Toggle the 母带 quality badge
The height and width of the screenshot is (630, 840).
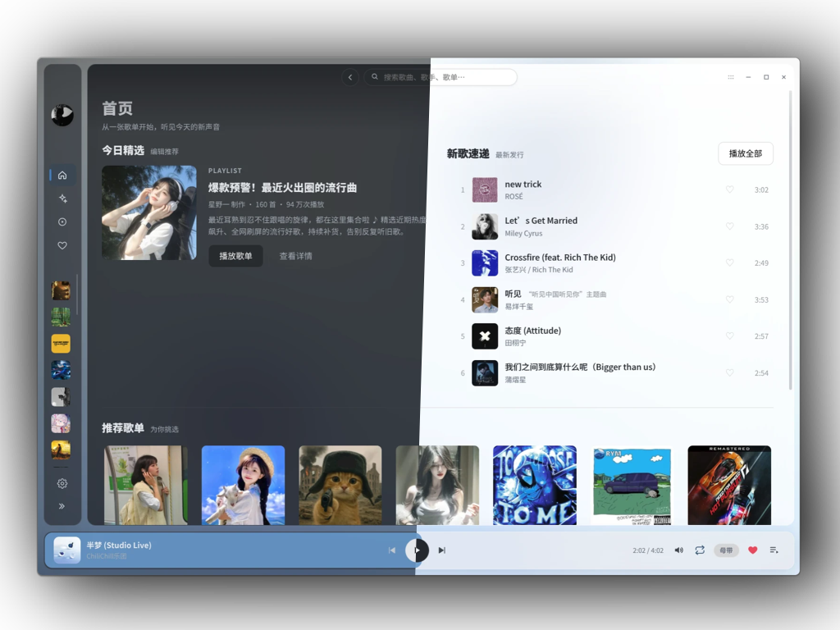727,550
